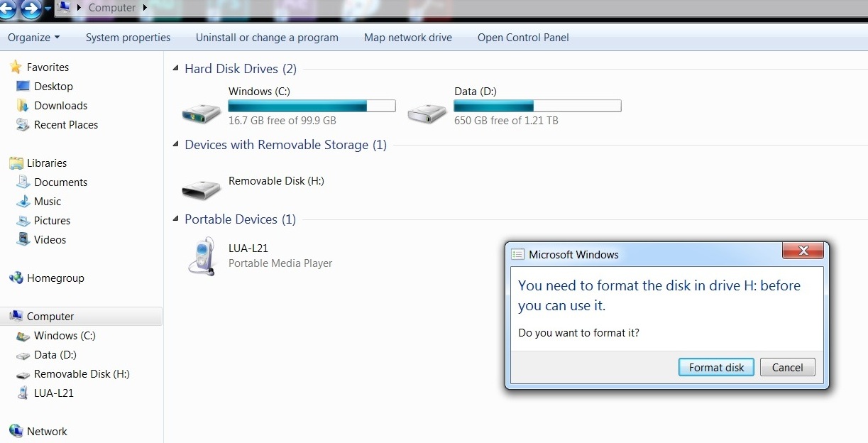Click the Desktop icon in Favorites
Viewport: 868px width, 443px height.
23,87
